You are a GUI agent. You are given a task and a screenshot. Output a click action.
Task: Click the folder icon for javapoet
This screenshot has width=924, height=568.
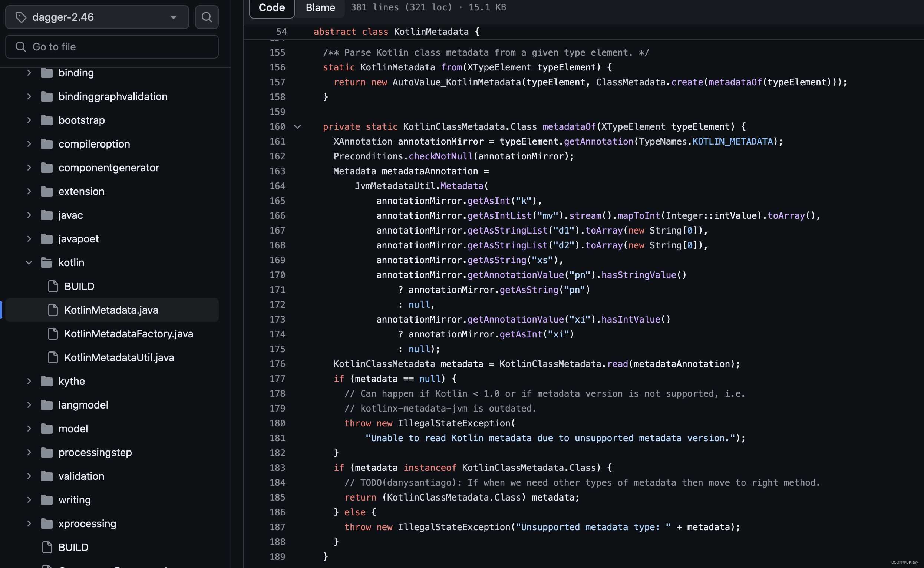pos(46,238)
